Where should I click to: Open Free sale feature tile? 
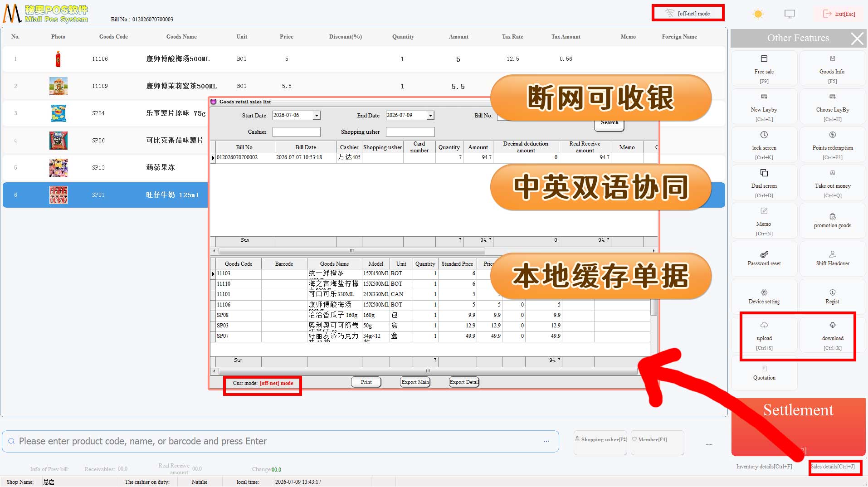[x=764, y=68]
